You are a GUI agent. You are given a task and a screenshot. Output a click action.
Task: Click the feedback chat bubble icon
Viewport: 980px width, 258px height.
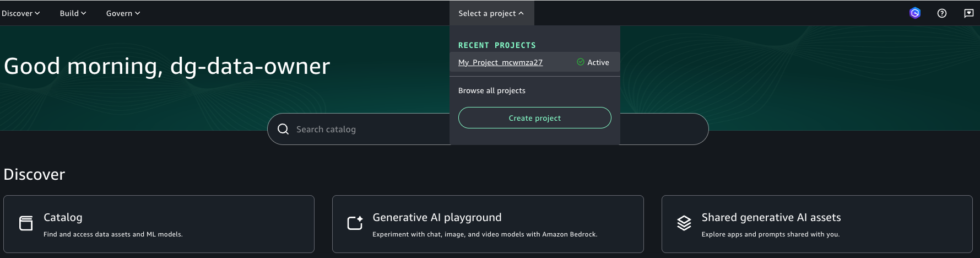coord(968,13)
